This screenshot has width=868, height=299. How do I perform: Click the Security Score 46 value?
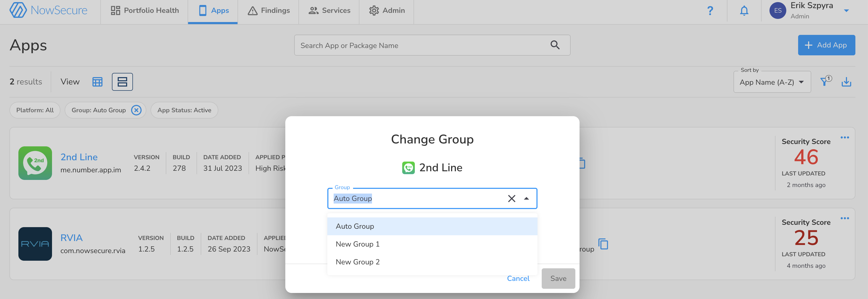point(806,157)
